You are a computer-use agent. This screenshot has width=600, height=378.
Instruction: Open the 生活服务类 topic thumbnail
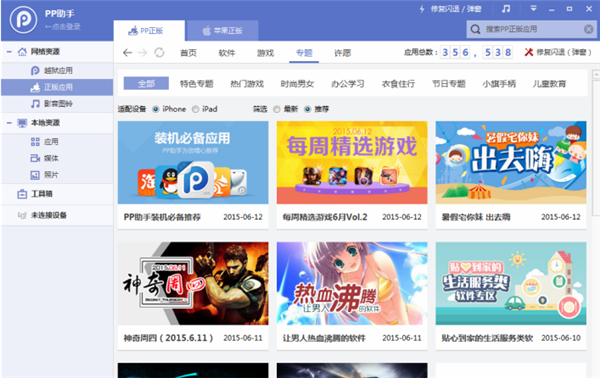pos(511,284)
